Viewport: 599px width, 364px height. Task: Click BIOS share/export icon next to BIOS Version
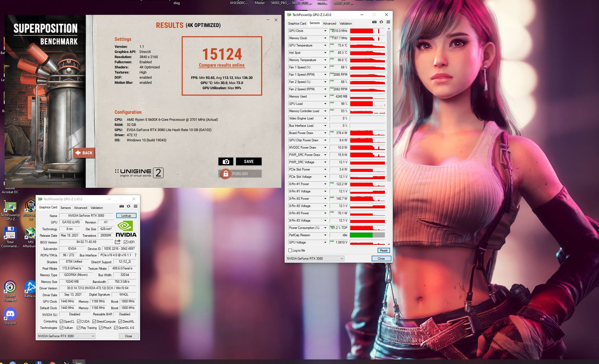pos(118,242)
